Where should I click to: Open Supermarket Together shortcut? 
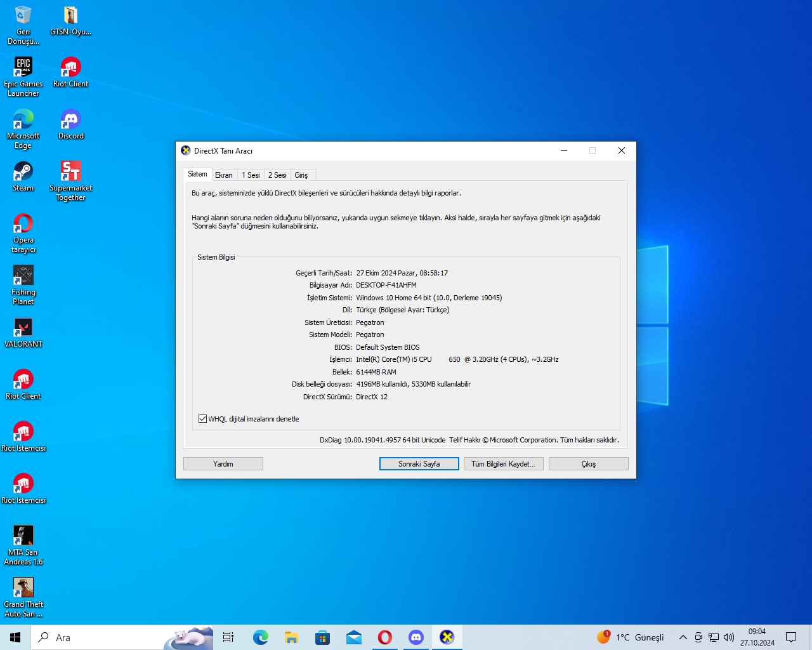pyautogui.click(x=70, y=172)
